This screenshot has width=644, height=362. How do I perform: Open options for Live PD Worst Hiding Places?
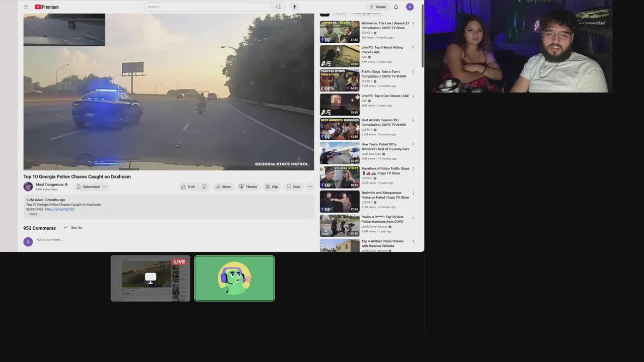point(413,48)
